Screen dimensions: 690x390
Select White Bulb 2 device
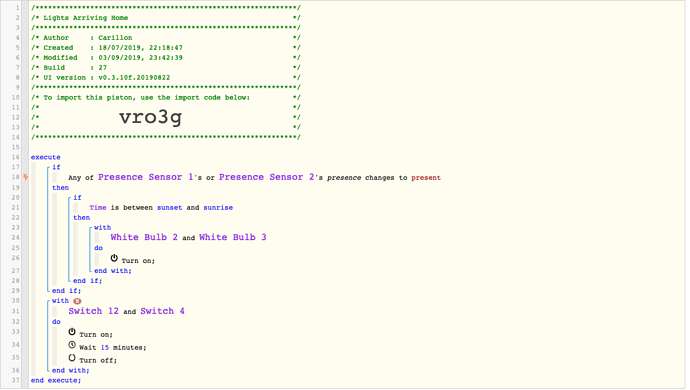coord(144,237)
